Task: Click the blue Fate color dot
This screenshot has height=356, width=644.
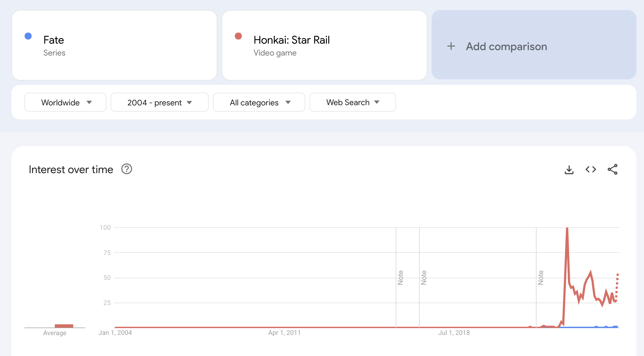Action: [28, 36]
